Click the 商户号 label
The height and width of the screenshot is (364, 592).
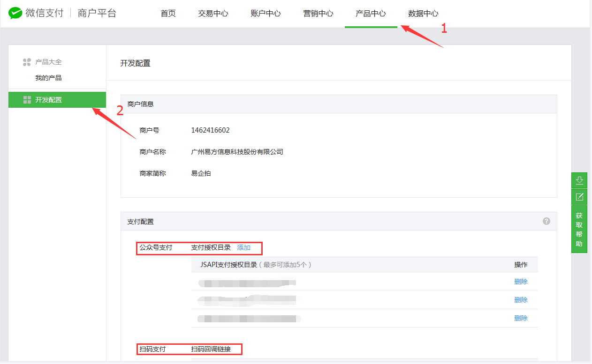pyautogui.click(x=149, y=130)
